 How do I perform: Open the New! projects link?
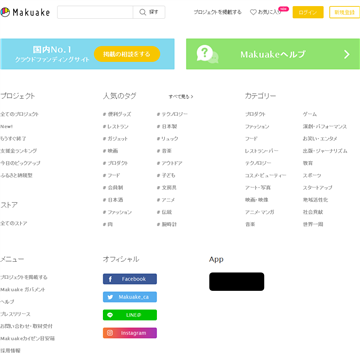(x=7, y=127)
